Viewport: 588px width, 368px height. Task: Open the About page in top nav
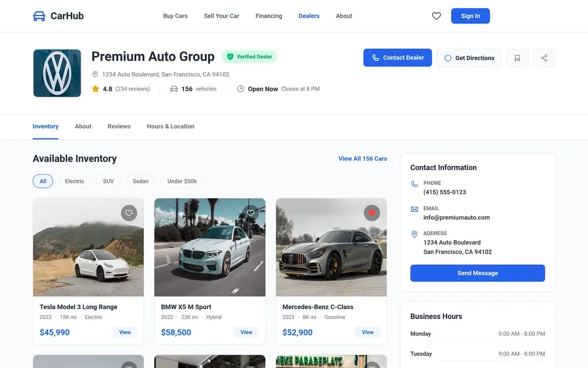(x=344, y=16)
